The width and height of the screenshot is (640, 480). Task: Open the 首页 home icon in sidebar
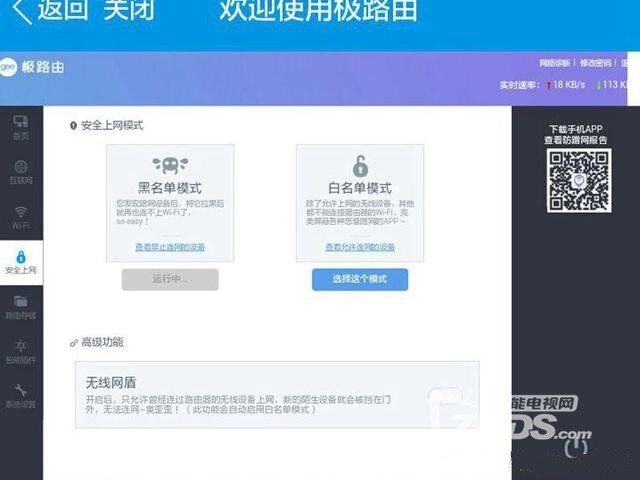coord(20,125)
